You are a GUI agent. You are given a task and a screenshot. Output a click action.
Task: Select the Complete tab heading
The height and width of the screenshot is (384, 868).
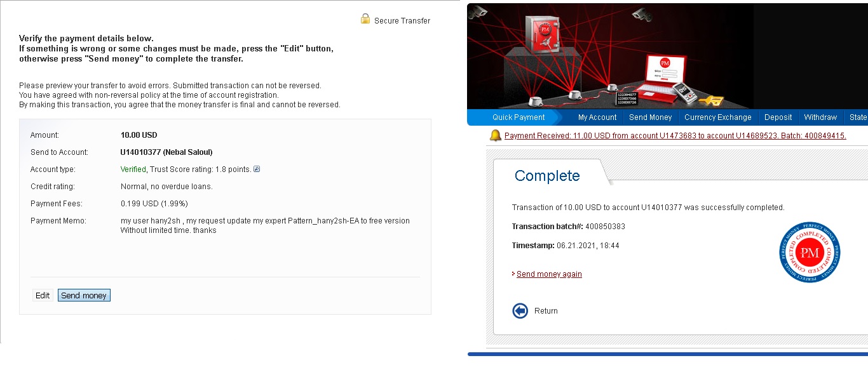click(x=547, y=176)
